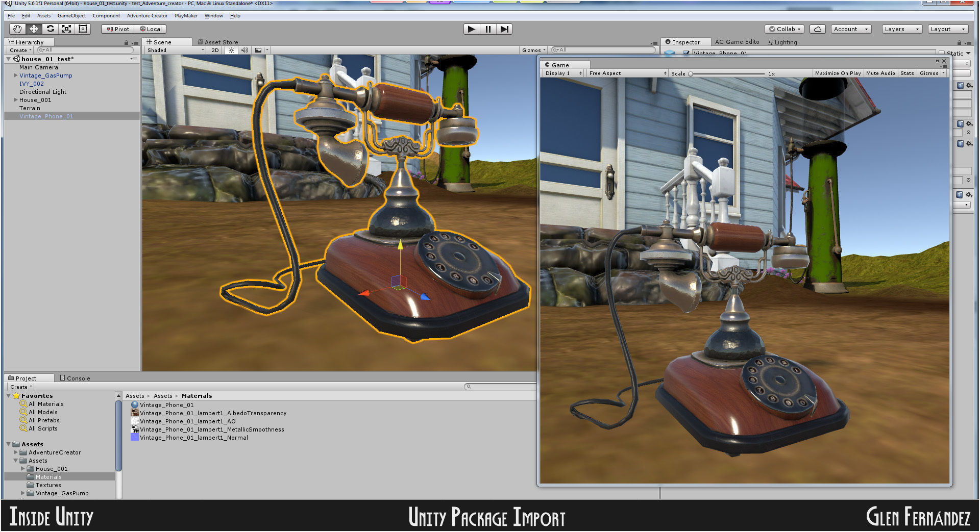Select the Move tool

click(34, 29)
